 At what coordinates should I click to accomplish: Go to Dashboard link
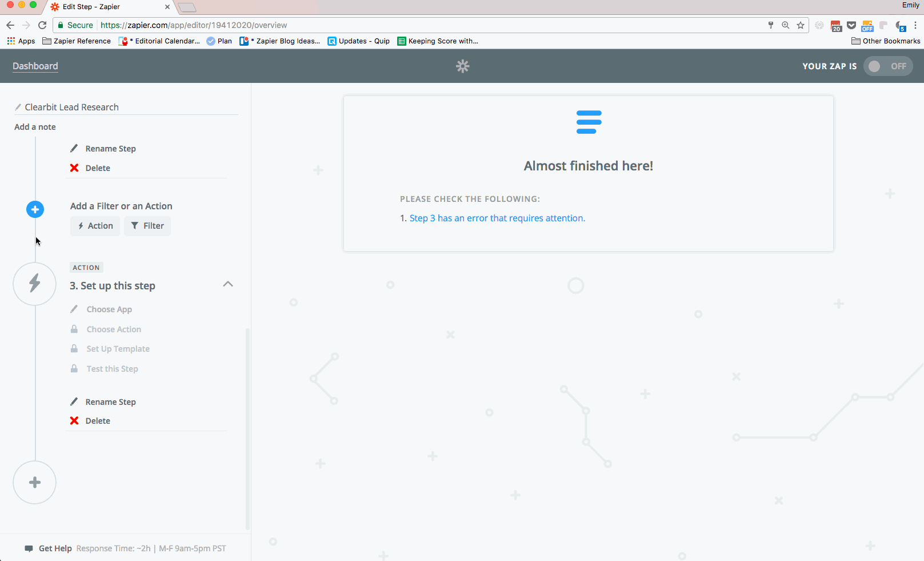point(35,66)
